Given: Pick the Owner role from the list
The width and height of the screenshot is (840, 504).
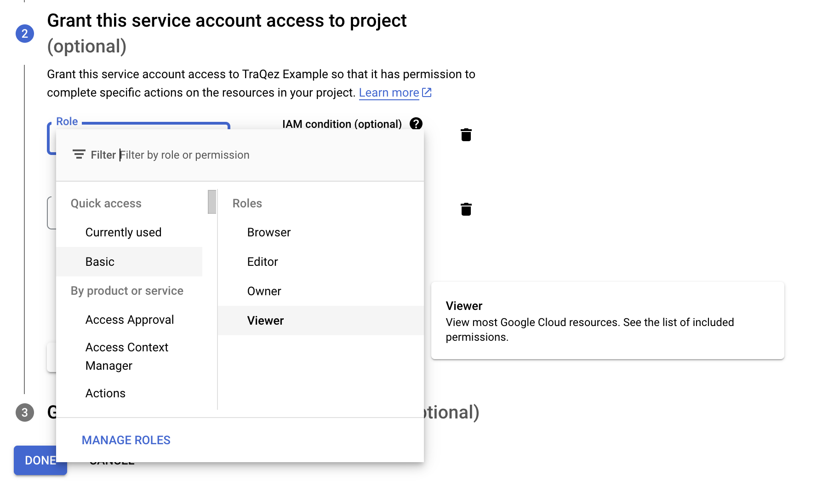Looking at the screenshot, I should click(264, 291).
